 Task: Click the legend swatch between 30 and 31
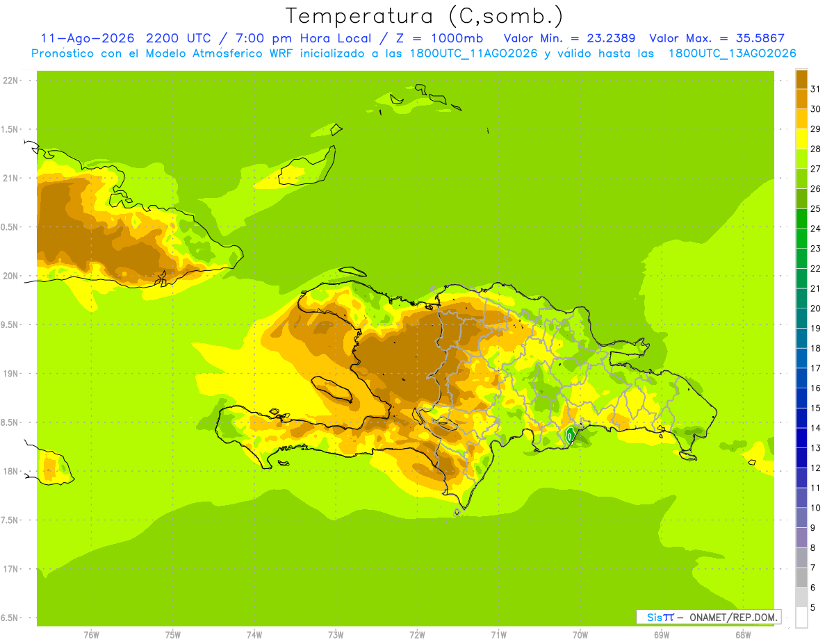tap(801, 99)
